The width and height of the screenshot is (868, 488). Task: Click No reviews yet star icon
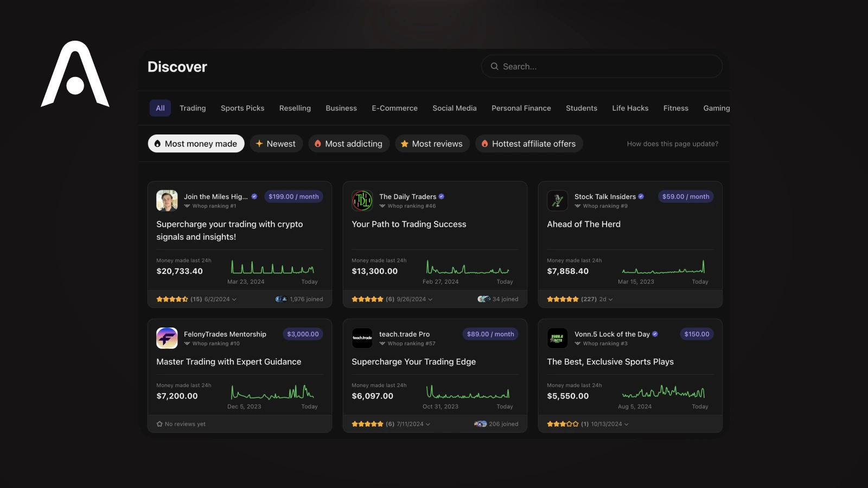159,424
